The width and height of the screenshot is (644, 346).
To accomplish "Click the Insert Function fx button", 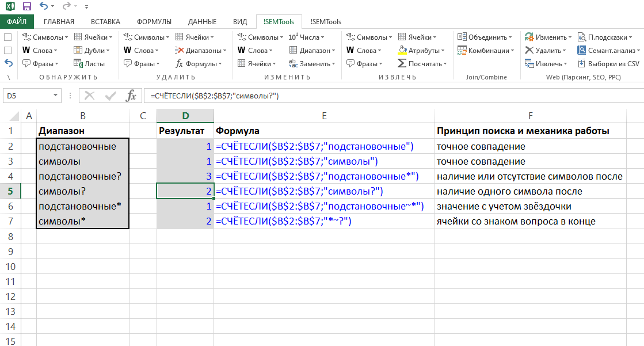I will pos(131,96).
